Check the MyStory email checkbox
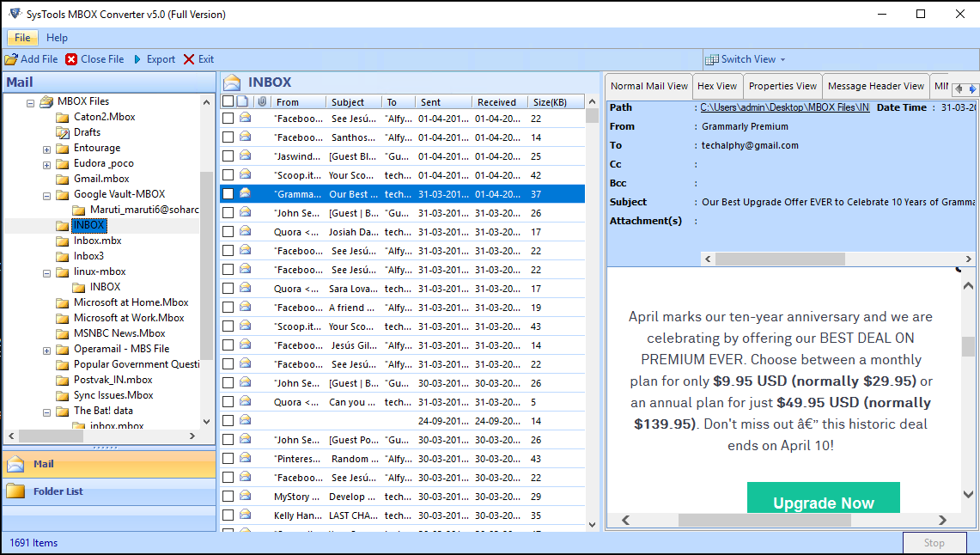The image size is (980, 555). coord(228,497)
